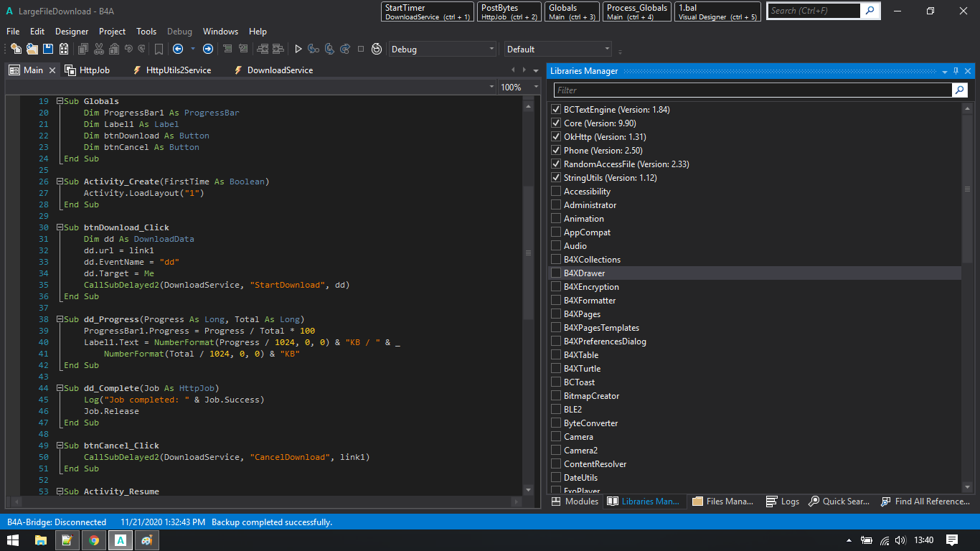Click the Step Out debug icon
980x551 pixels.
coord(345,49)
